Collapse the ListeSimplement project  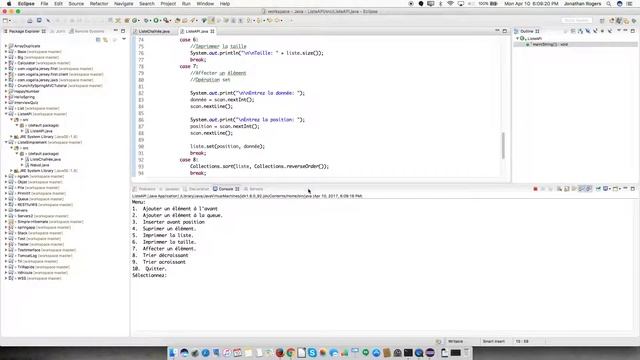pyautogui.click(x=6, y=142)
